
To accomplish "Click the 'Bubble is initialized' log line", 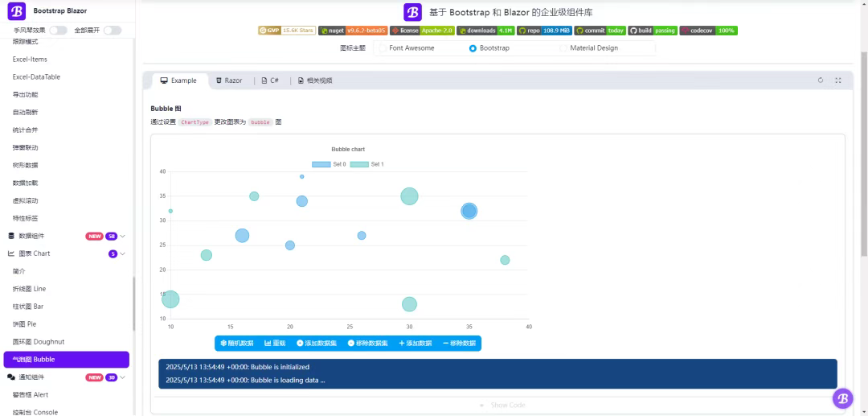I will pyautogui.click(x=237, y=367).
